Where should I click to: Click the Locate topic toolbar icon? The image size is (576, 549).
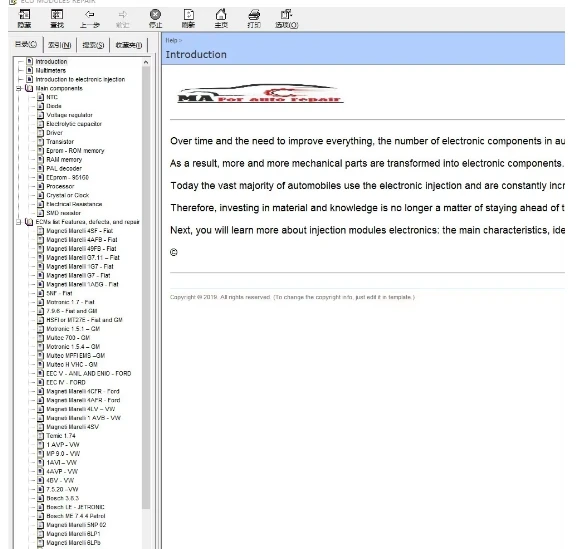[x=57, y=18]
